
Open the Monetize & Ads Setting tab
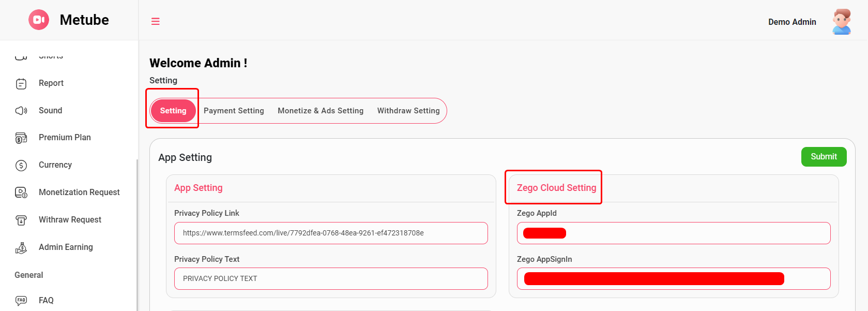(x=321, y=111)
